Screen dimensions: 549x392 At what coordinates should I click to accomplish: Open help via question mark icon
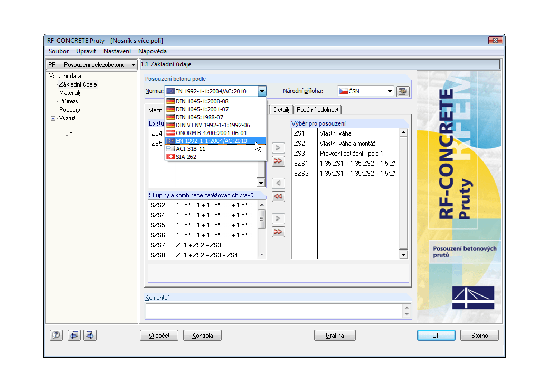56,336
